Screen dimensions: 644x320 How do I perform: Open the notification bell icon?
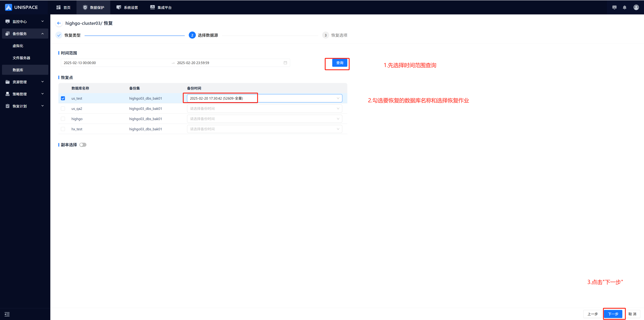click(625, 8)
